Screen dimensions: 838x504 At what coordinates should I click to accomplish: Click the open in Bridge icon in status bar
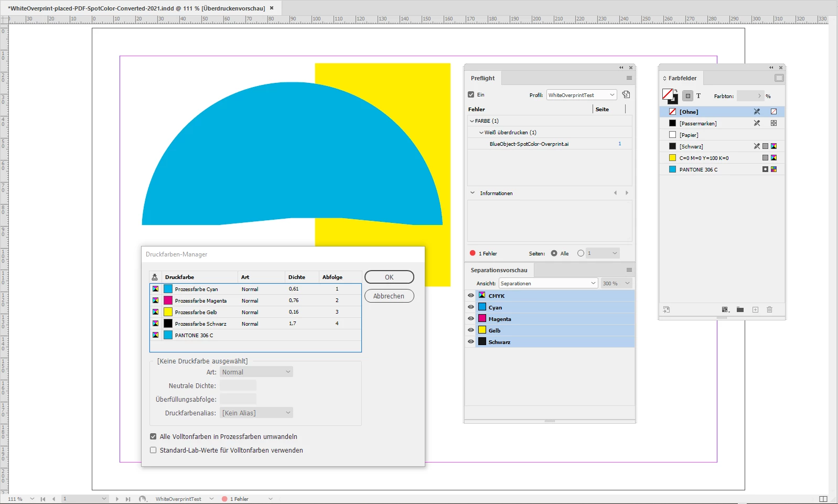pyautogui.click(x=143, y=499)
